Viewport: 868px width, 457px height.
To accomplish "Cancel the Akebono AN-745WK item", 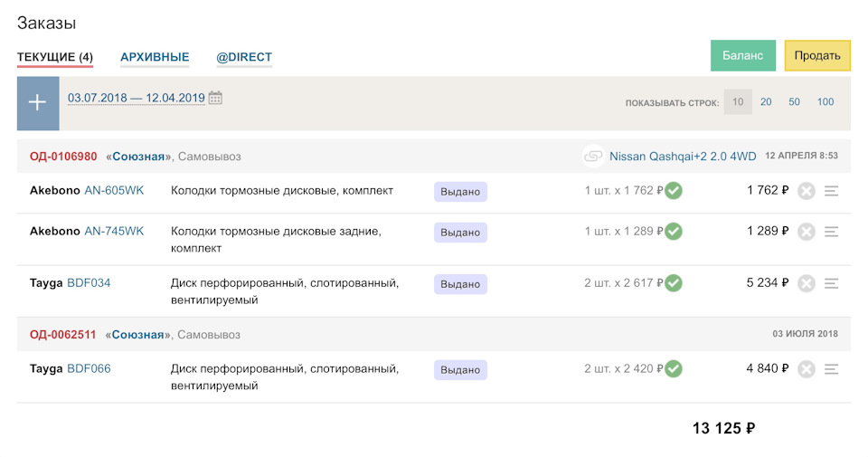I will 807,232.
